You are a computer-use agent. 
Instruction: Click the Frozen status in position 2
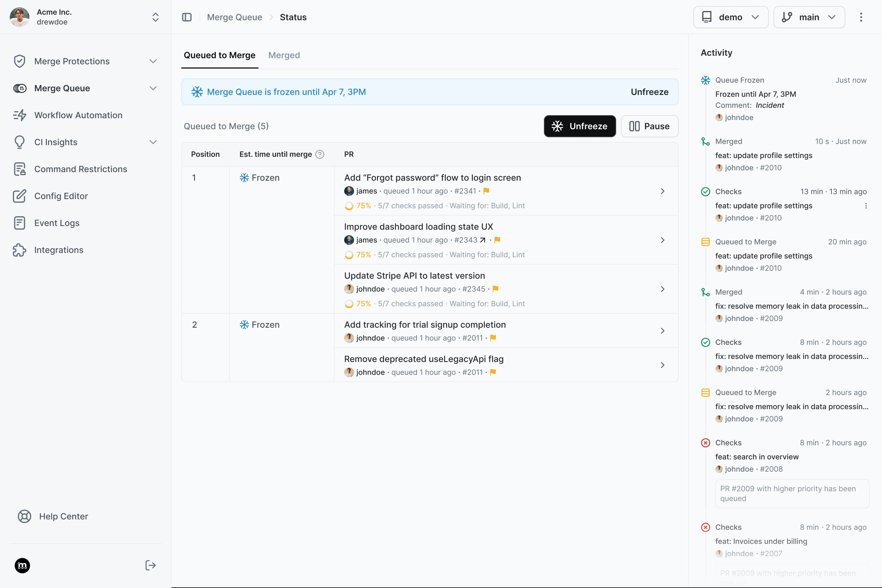coord(259,325)
